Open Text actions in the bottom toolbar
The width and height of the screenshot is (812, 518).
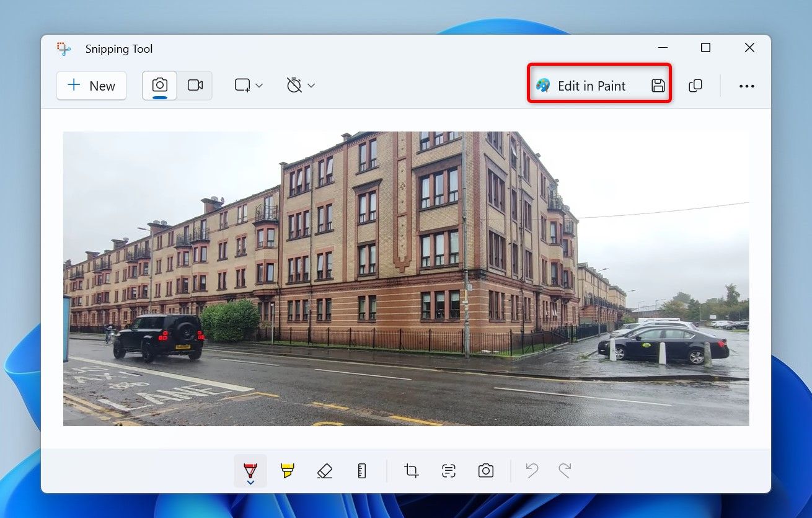click(449, 471)
